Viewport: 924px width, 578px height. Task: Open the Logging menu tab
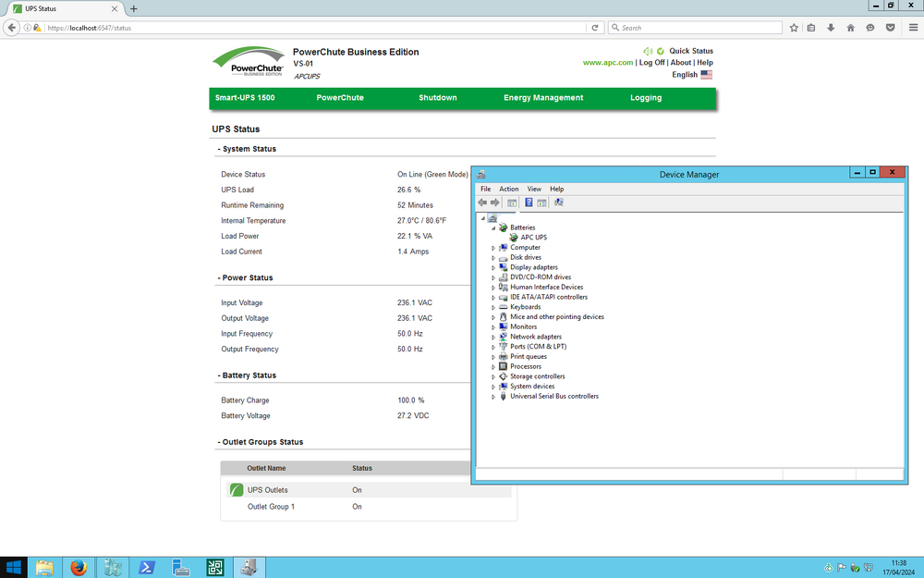(x=646, y=98)
